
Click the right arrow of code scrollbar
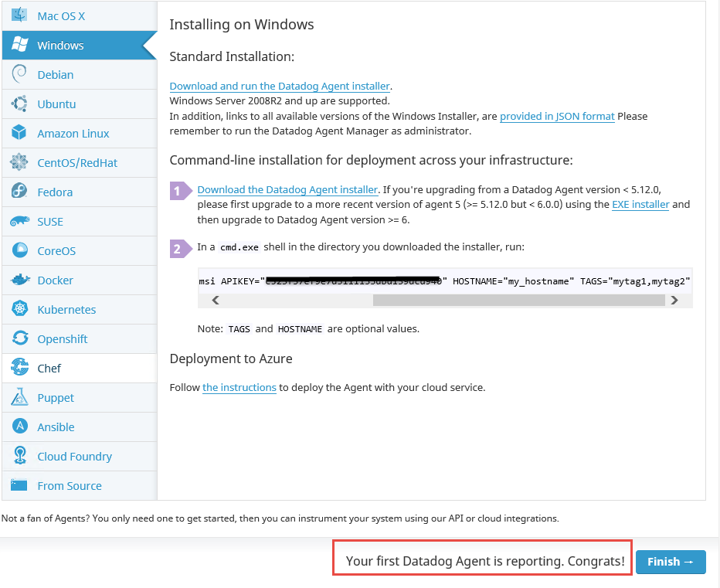pos(674,301)
